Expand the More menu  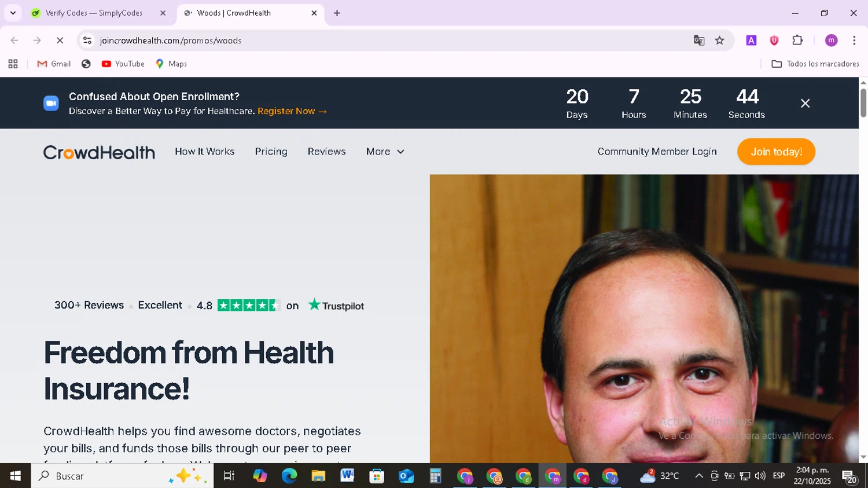point(385,152)
